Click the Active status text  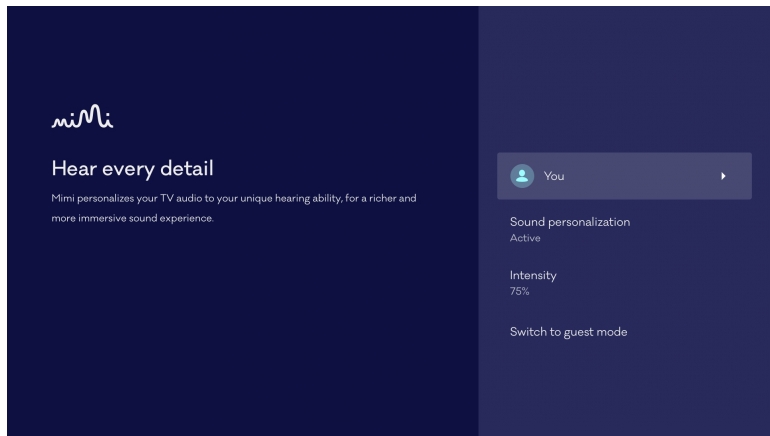[525, 238]
